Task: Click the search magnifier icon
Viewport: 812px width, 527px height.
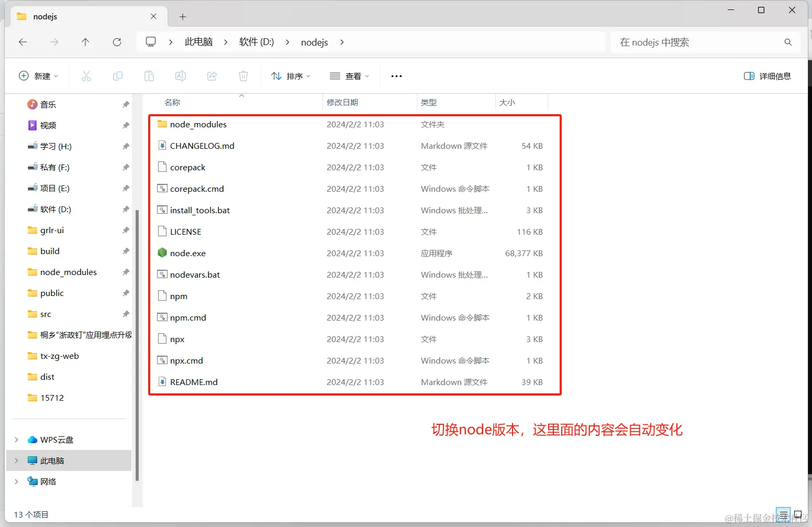Action: click(788, 42)
